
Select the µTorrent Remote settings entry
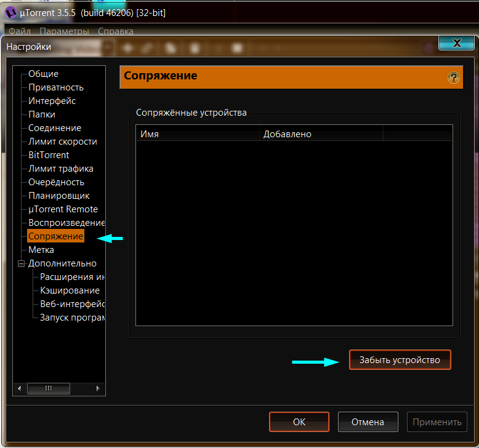(63, 209)
